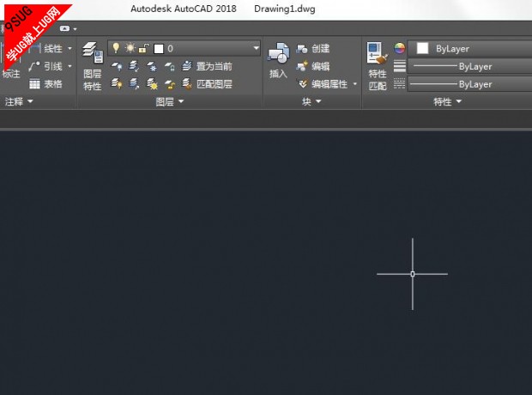Click the white ByLayer color swatch in the properties panel
The width and height of the screenshot is (532, 395).
(422, 48)
